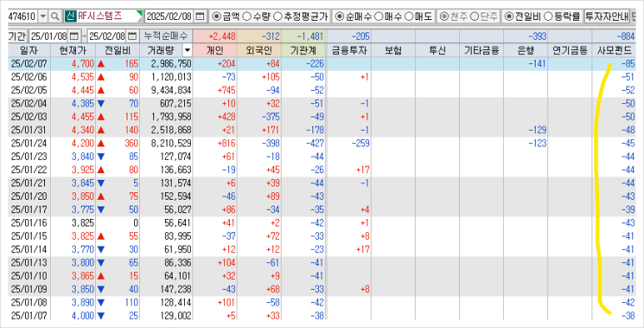Click the 투자자안내 button
The image size is (644, 328).
pos(607,17)
